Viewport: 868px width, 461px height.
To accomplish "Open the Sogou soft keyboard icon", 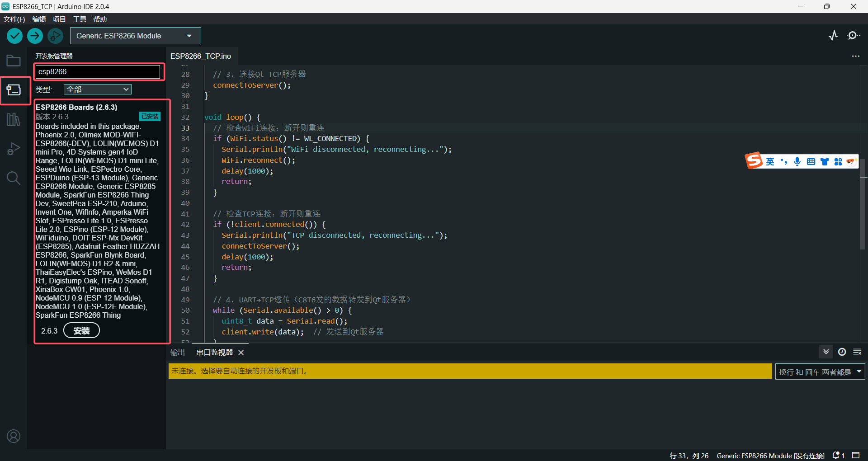I will (x=811, y=162).
